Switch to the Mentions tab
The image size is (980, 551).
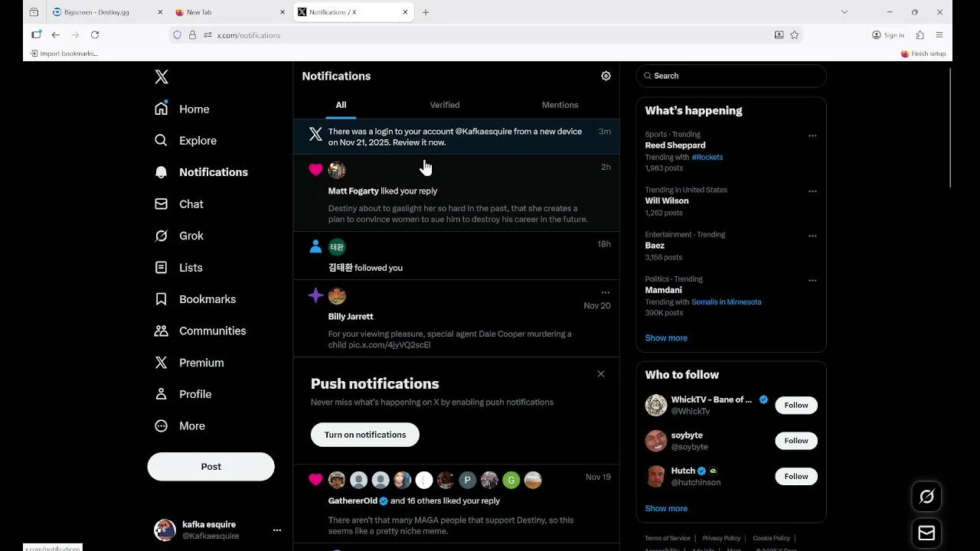pyautogui.click(x=560, y=105)
